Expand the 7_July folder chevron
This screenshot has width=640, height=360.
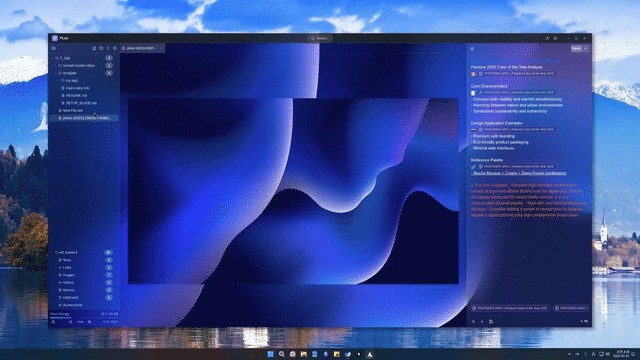tap(53, 58)
